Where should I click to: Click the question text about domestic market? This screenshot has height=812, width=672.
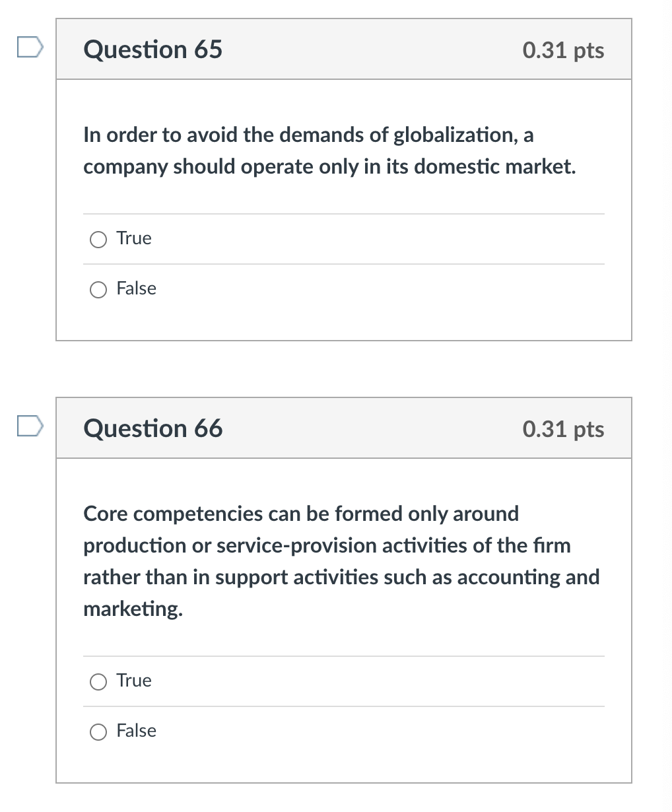[x=330, y=151]
